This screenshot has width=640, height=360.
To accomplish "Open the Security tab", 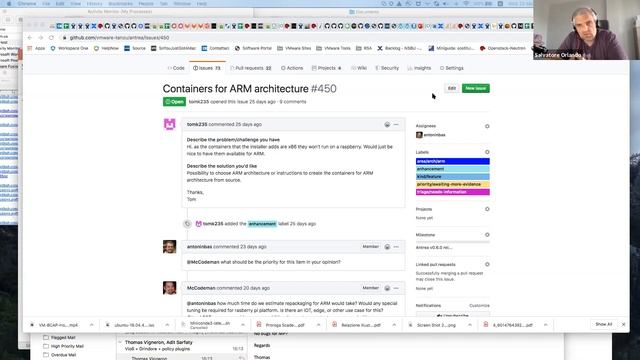I will coord(387,68).
